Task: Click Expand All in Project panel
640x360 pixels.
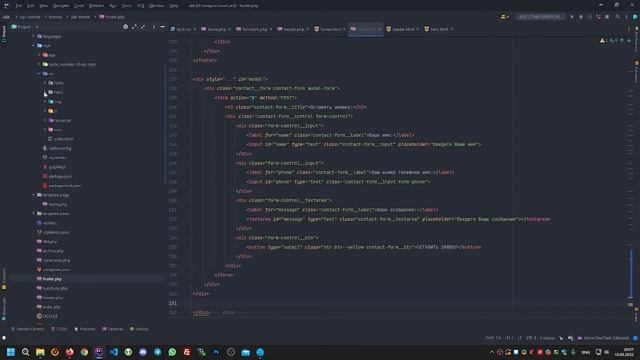Action: (x=134, y=27)
